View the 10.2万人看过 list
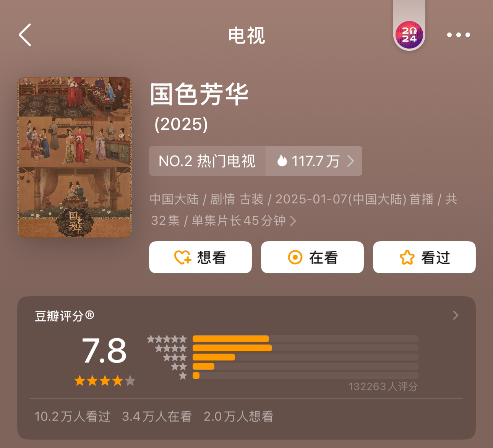 point(73,416)
